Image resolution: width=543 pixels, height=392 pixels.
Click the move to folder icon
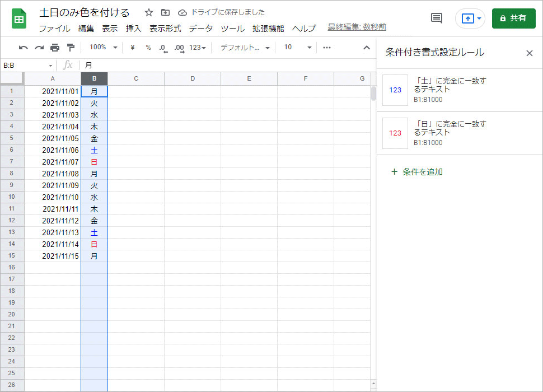(166, 13)
